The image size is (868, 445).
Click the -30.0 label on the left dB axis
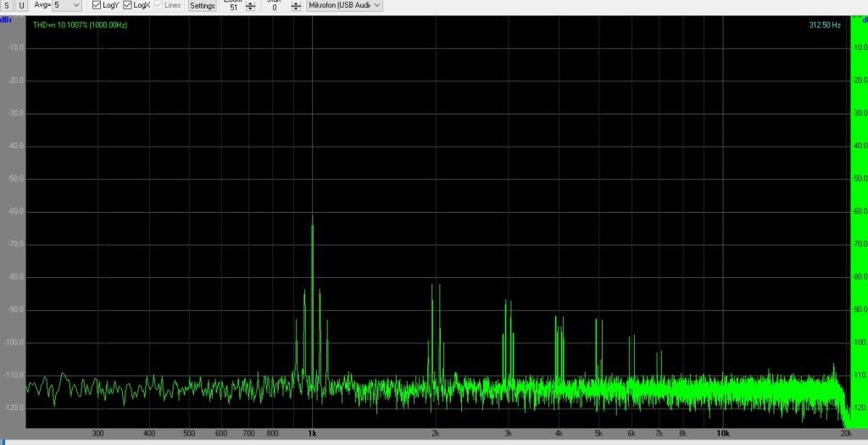[x=16, y=113]
